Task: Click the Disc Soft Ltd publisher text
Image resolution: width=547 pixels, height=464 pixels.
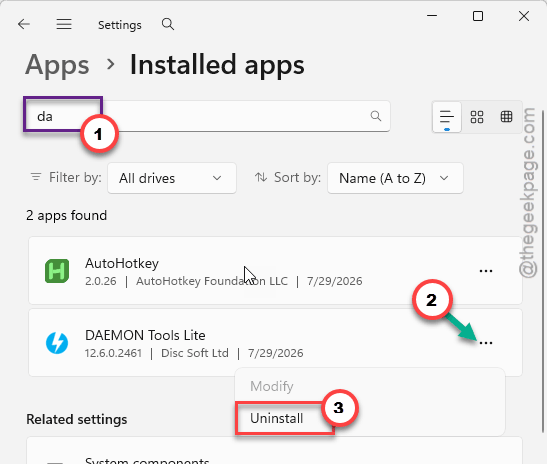Action: 195,353
